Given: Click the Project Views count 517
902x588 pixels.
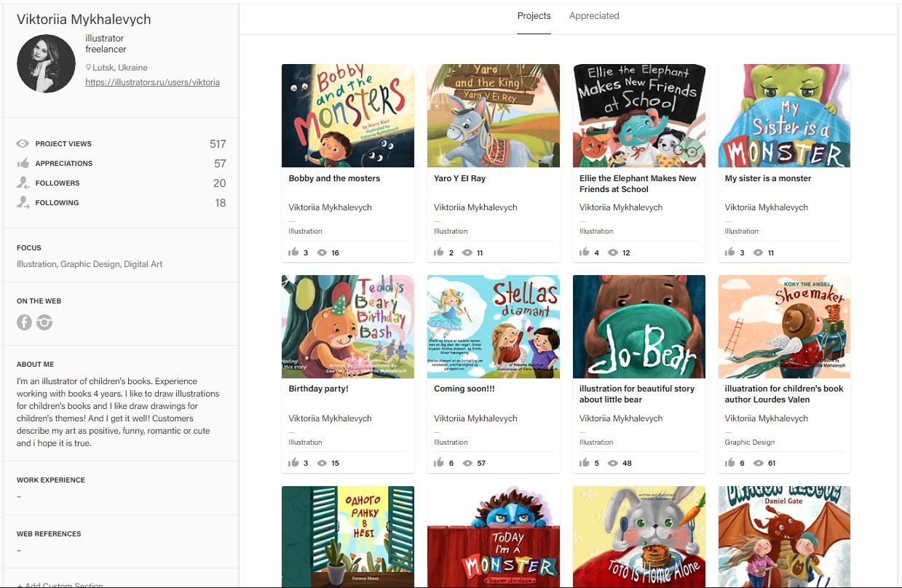Looking at the screenshot, I should (x=218, y=144).
